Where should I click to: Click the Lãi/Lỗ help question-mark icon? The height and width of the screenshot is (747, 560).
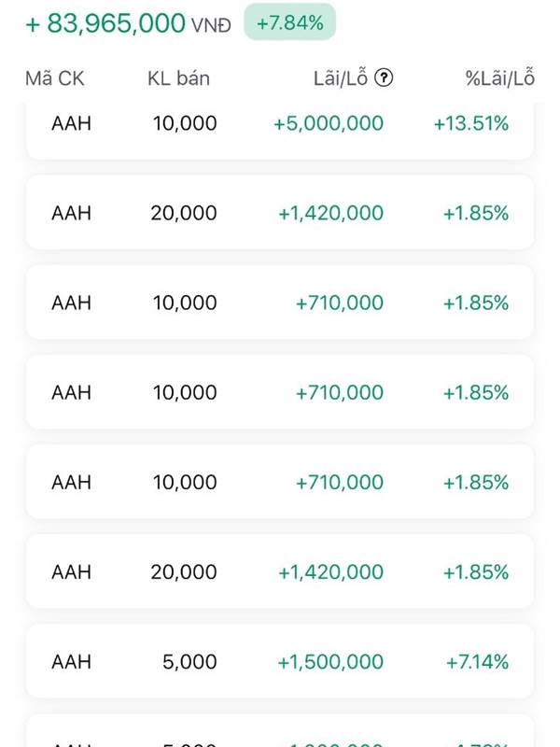point(384,78)
